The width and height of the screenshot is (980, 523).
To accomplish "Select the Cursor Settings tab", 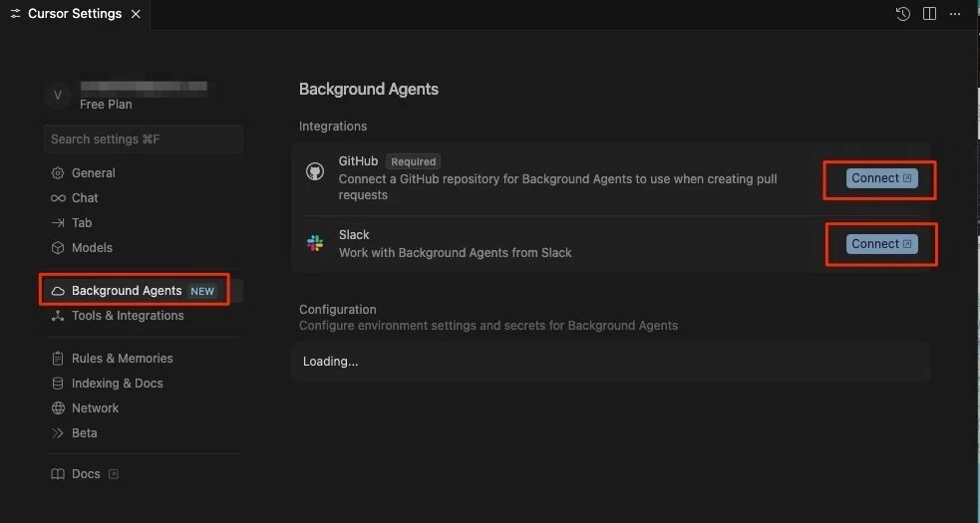I will point(75,14).
